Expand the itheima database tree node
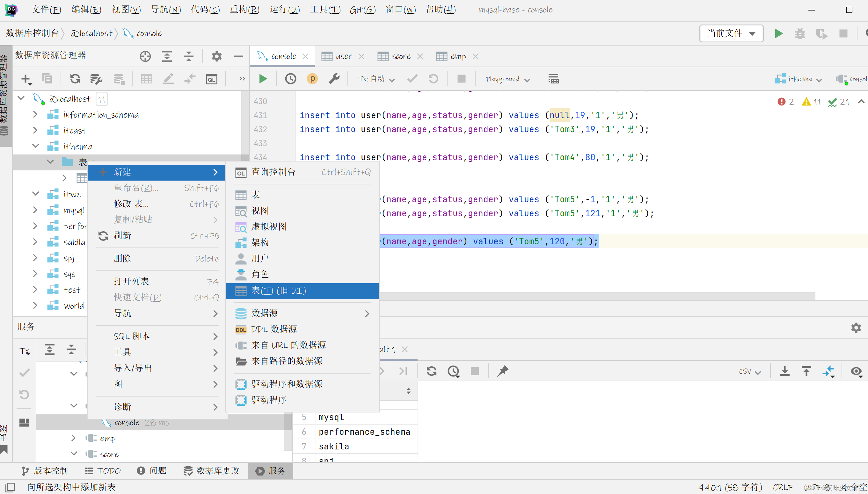 click(x=36, y=146)
